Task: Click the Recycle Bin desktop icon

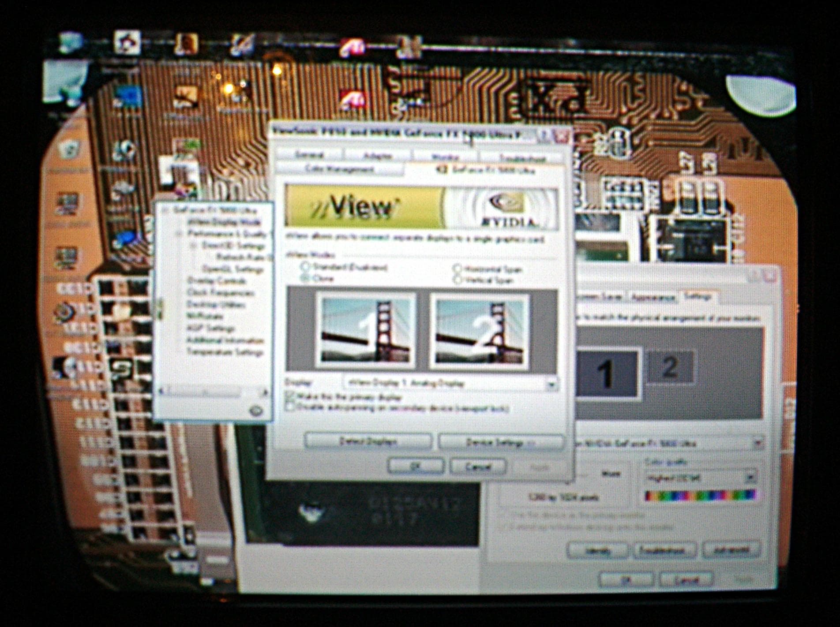Action: tap(69, 149)
